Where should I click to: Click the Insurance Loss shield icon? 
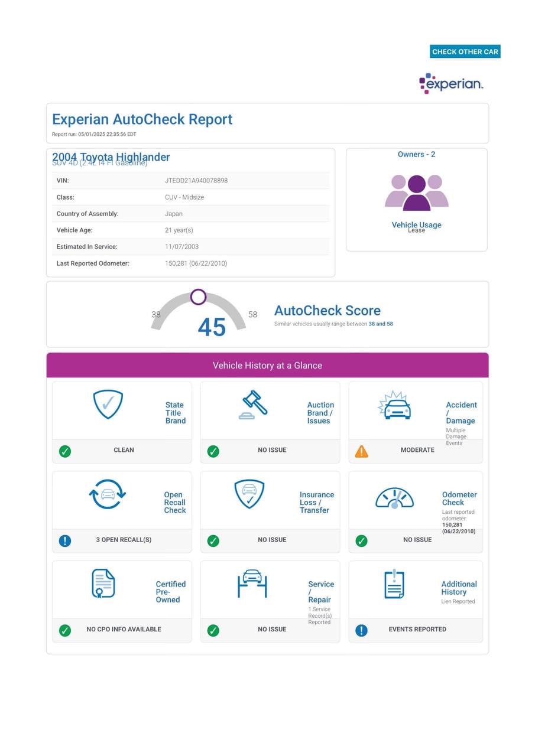[x=249, y=494]
